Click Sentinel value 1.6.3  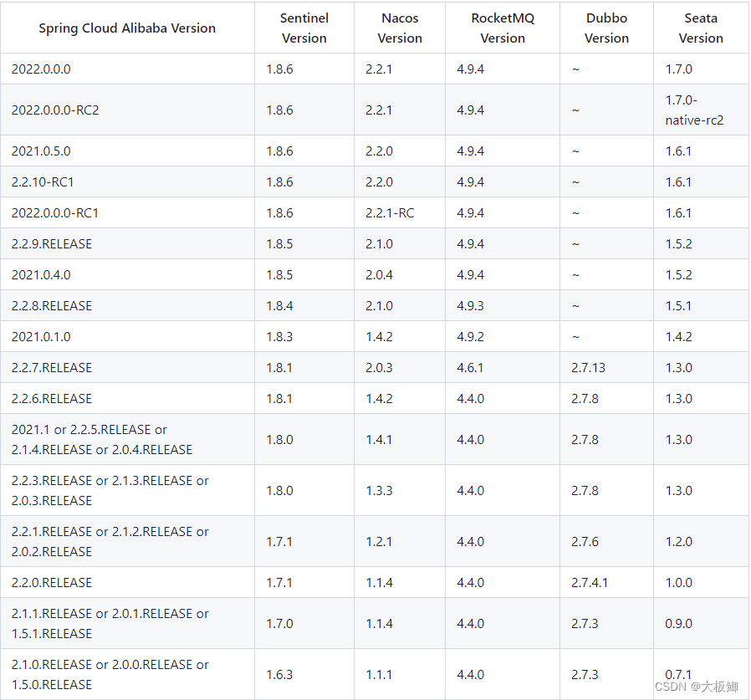[x=279, y=675]
